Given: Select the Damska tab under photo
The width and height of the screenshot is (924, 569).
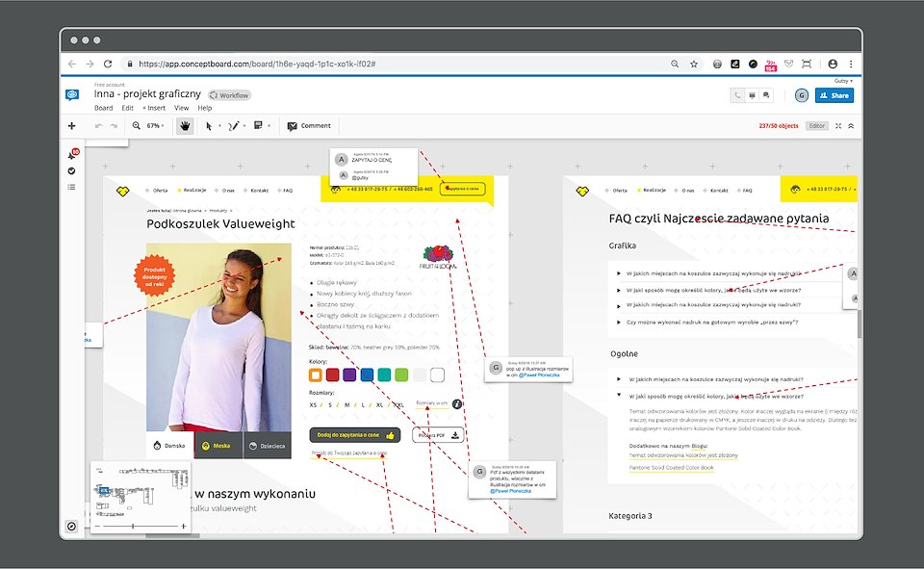Looking at the screenshot, I should click(169, 446).
